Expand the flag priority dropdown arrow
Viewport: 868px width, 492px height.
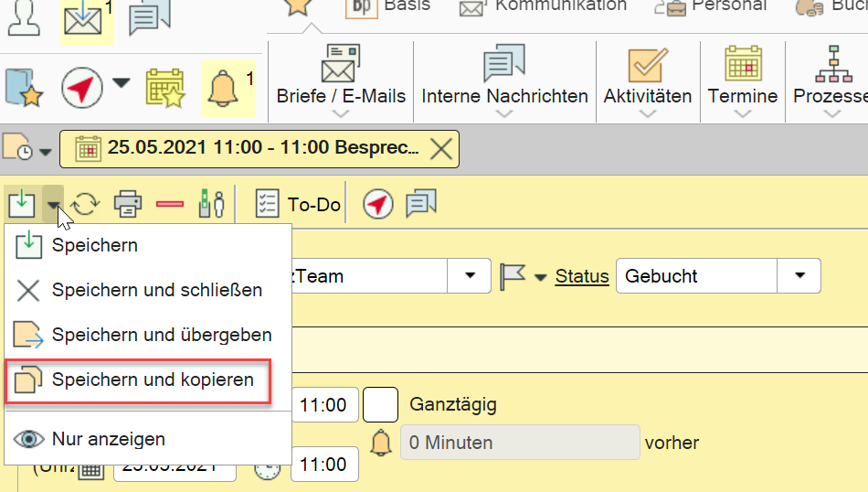pos(540,277)
